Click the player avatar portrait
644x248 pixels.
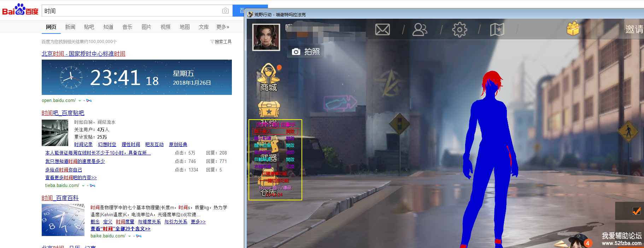click(x=266, y=37)
